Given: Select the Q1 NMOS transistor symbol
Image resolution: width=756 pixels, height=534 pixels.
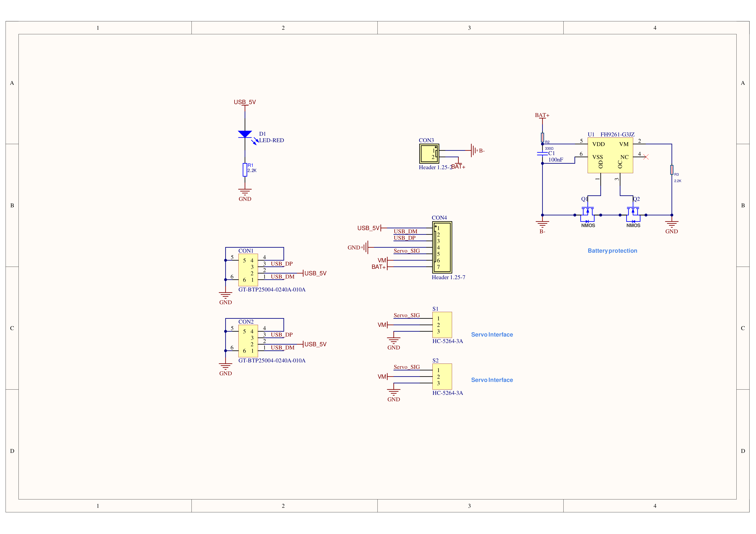Looking at the screenshot, I should 587,213.
